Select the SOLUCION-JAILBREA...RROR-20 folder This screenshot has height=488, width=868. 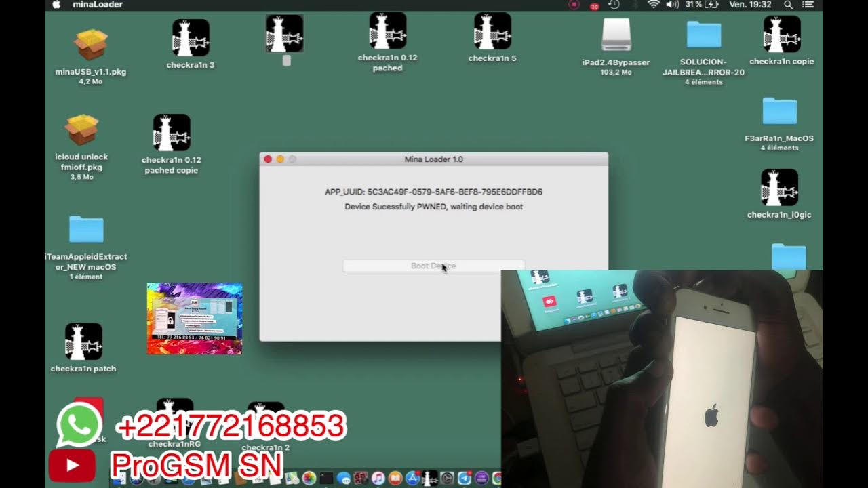click(704, 35)
